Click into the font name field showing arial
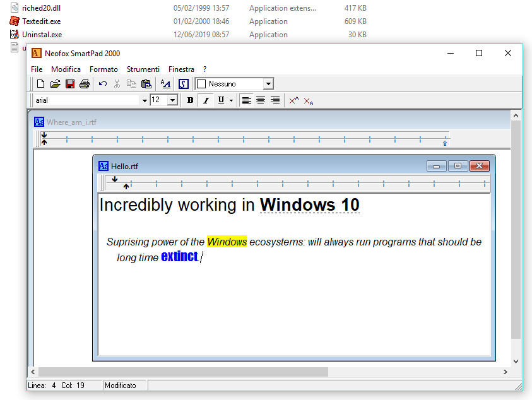532x400 pixels. point(87,100)
